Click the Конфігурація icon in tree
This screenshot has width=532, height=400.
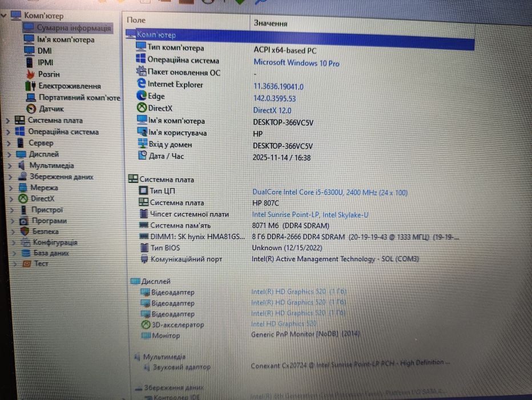point(26,242)
